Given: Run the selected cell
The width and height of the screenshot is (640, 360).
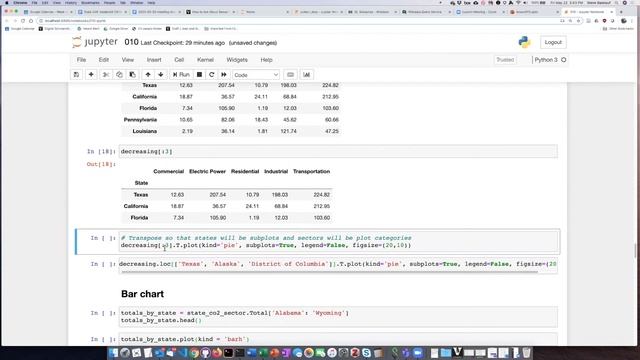Looking at the screenshot, I should 181,75.
